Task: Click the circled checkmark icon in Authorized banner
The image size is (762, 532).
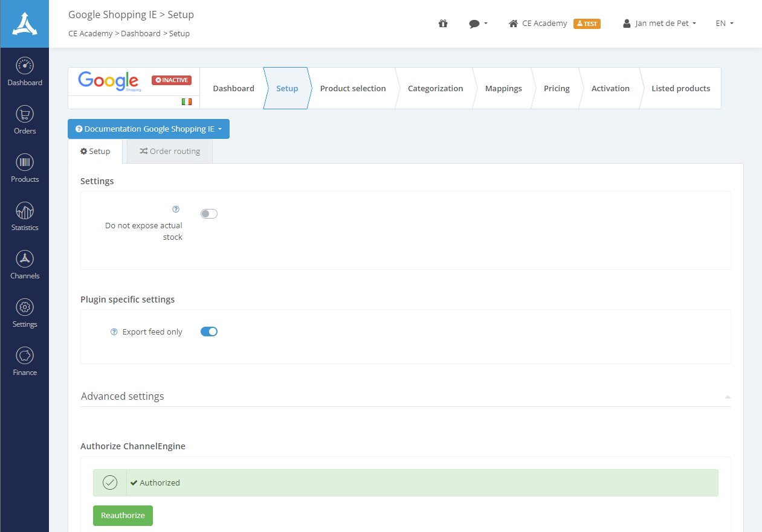Action: pos(110,482)
